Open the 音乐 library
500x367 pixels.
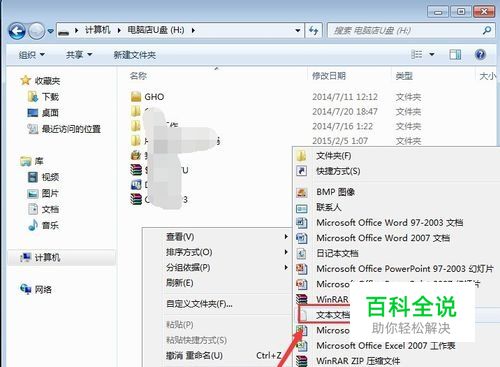click(x=43, y=226)
